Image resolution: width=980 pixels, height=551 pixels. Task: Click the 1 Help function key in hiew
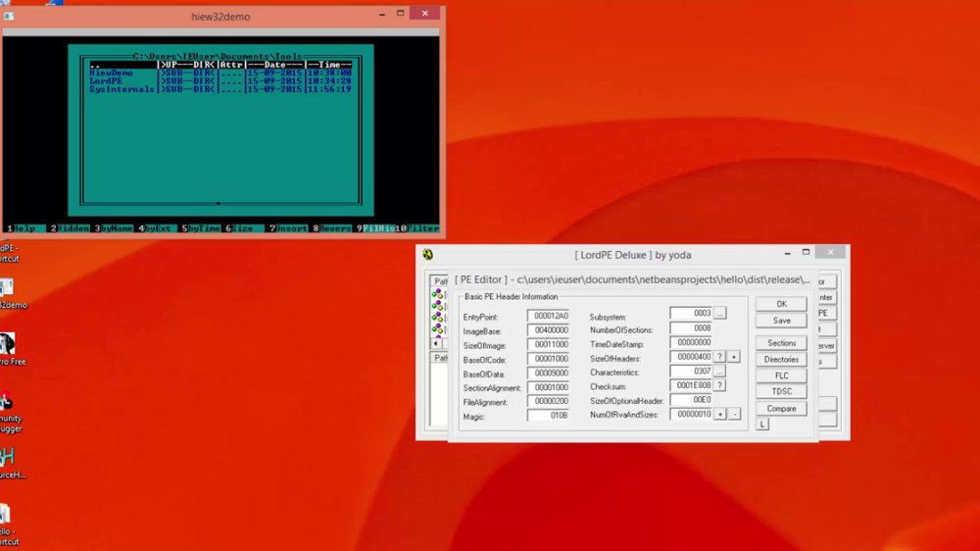tap(25, 228)
